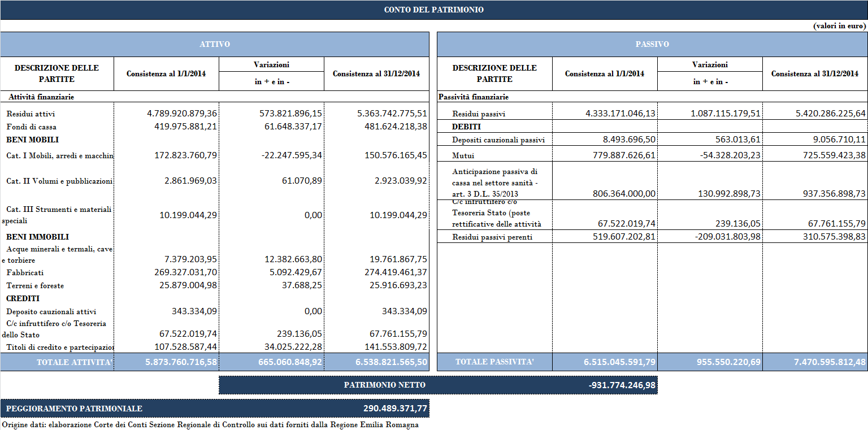Viewport: 868px width, 430px height.
Task: Click value 9.056.710,11
Action: pyautogui.click(x=839, y=140)
